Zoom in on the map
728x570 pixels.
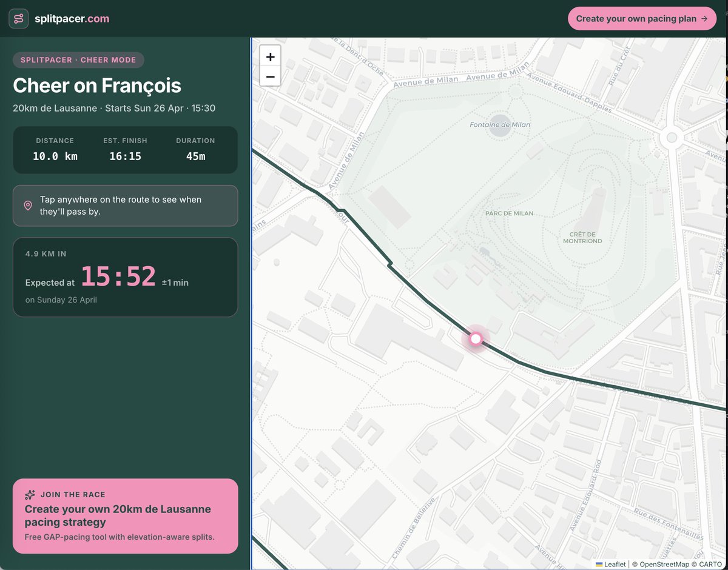tap(270, 56)
